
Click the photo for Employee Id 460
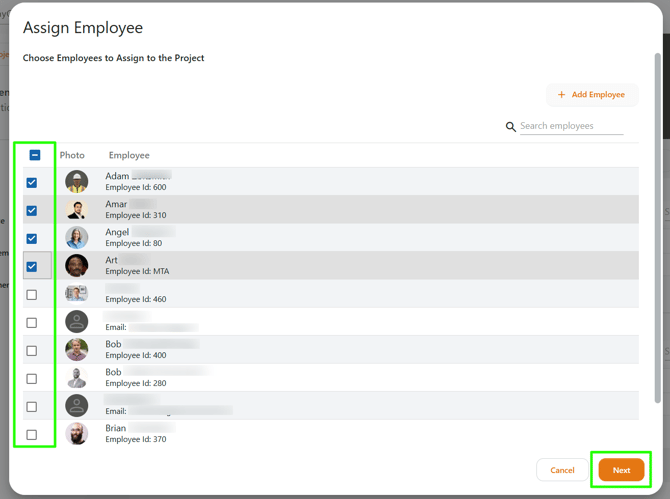(76, 294)
